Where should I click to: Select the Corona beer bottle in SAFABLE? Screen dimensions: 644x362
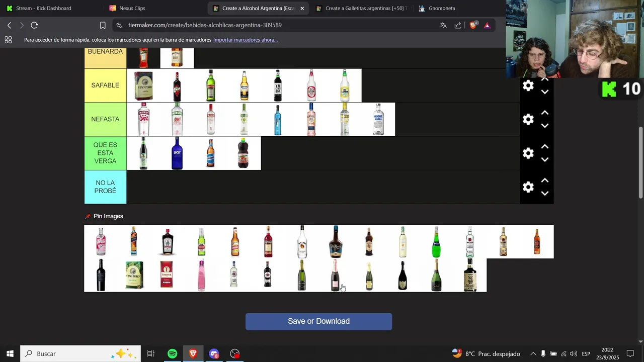point(244,85)
